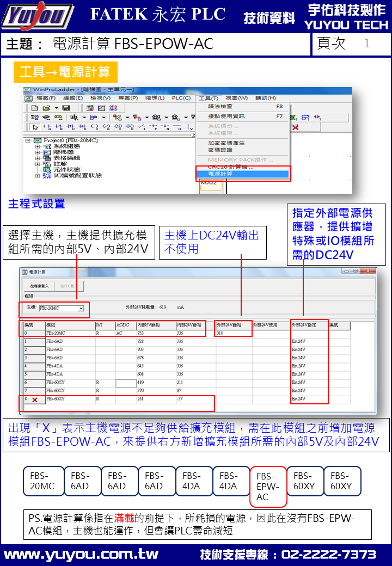Open the 階梯(L) menu
This screenshot has height=566, width=392.
tap(155, 98)
